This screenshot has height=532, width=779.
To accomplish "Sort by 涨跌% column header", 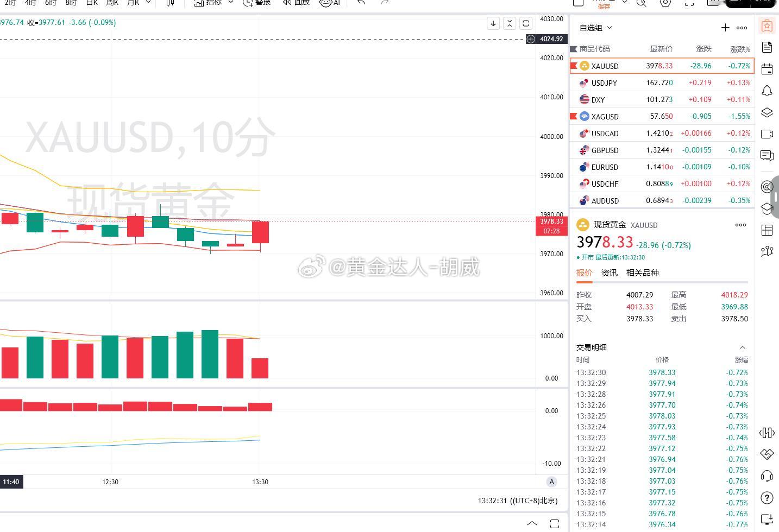I will tap(740, 49).
